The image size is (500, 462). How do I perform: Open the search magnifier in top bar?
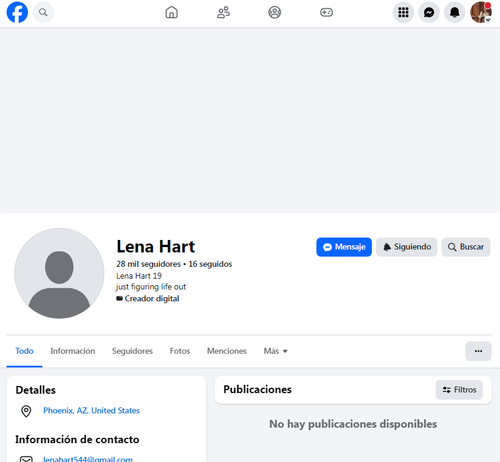[43, 12]
